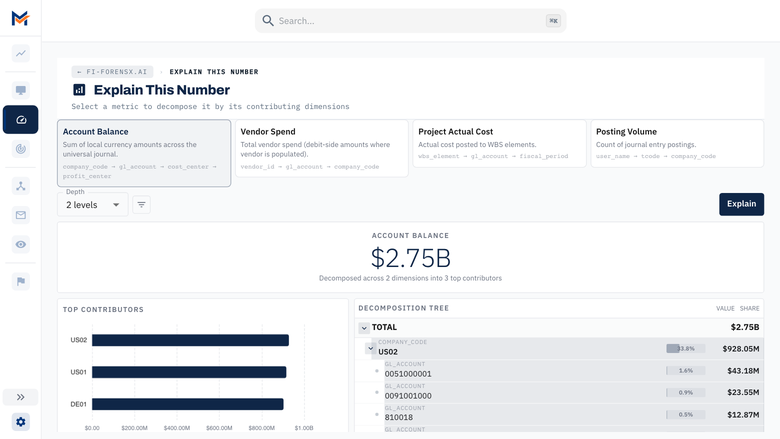
Task: Focus the Search input field
Action: [x=410, y=20]
